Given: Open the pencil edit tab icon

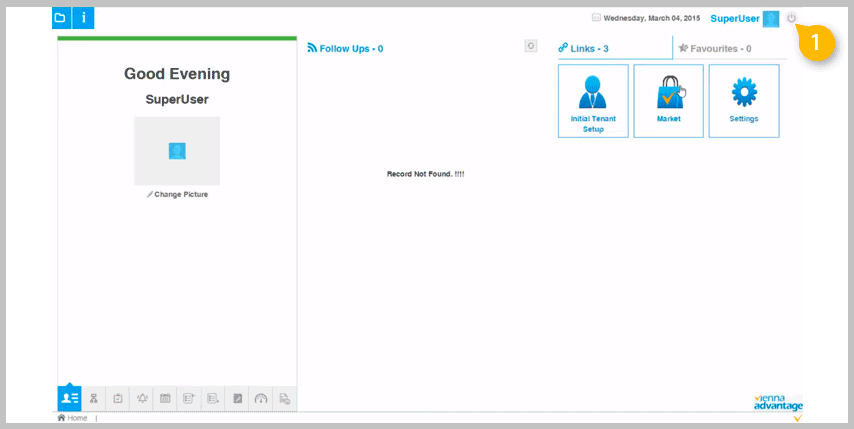Looking at the screenshot, I should pos(237,399).
